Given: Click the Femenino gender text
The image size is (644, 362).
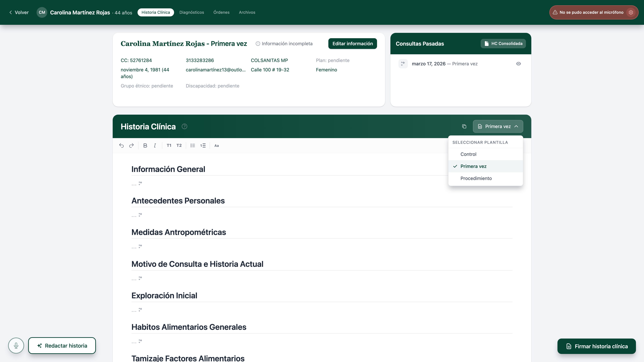Looking at the screenshot, I should [326, 70].
